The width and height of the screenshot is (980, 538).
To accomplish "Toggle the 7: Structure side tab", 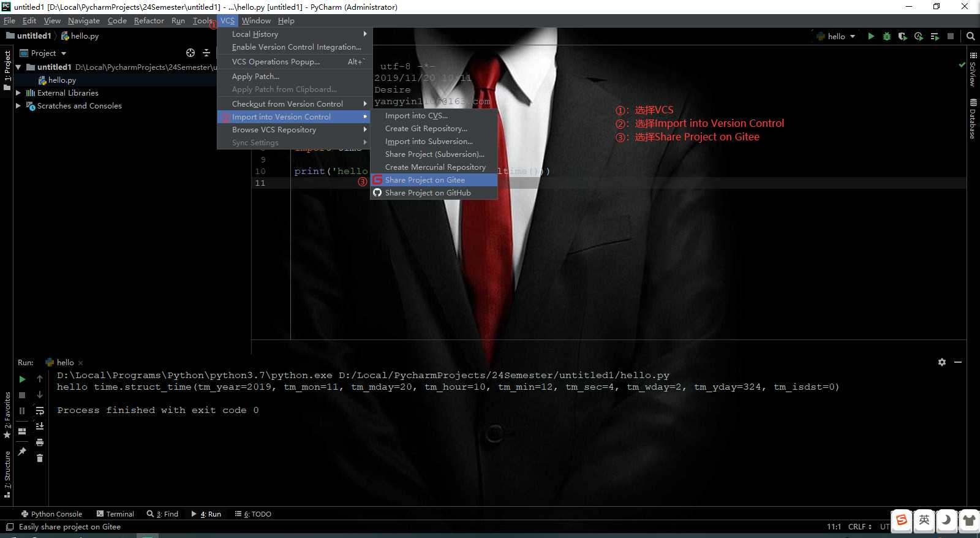I will pyautogui.click(x=7, y=474).
